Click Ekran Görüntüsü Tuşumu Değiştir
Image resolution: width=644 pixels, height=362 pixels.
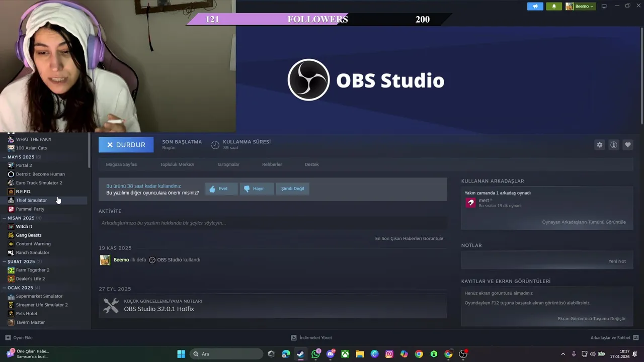tap(592, 318)
